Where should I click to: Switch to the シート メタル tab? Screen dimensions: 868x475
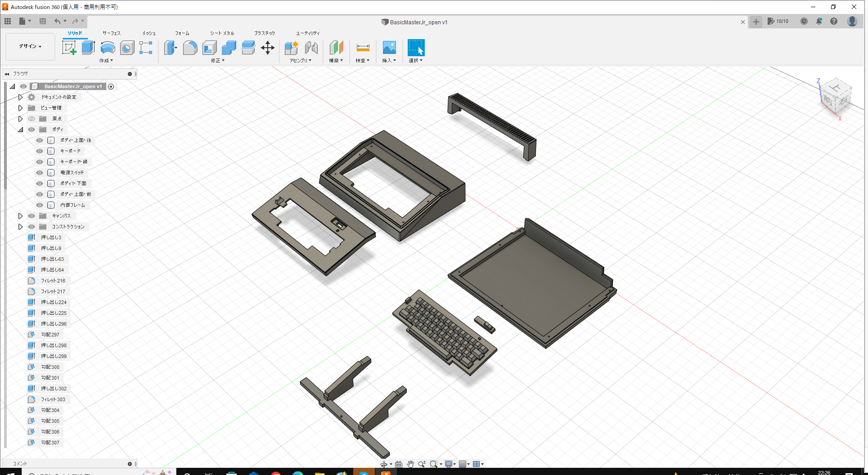coord(221,33)
